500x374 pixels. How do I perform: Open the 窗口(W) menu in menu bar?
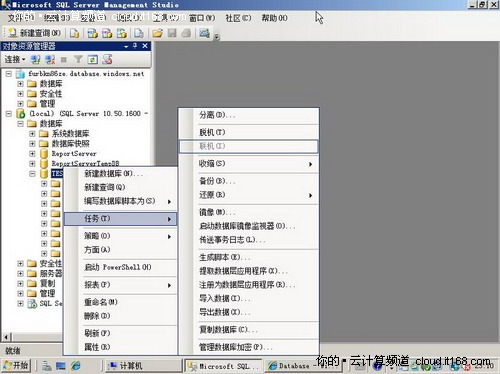(x=202, y=18)
